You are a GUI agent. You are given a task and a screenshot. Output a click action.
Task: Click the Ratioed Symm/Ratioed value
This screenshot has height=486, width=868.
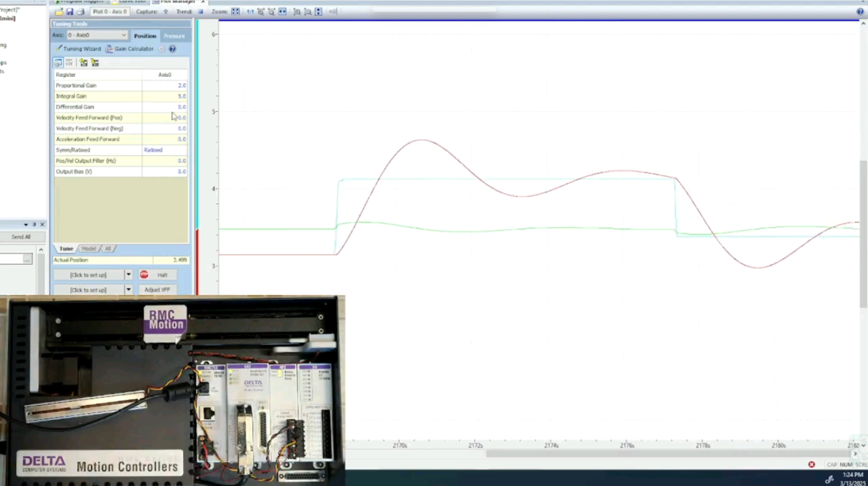[x=165, y=150]
